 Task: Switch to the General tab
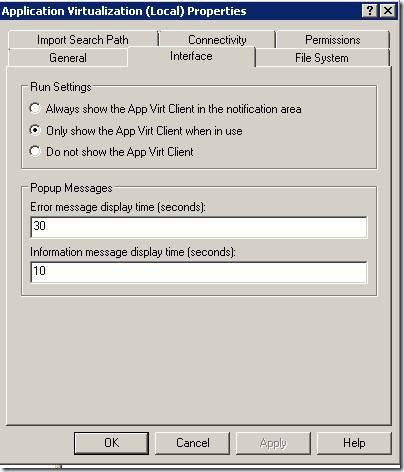coord(68,58)
